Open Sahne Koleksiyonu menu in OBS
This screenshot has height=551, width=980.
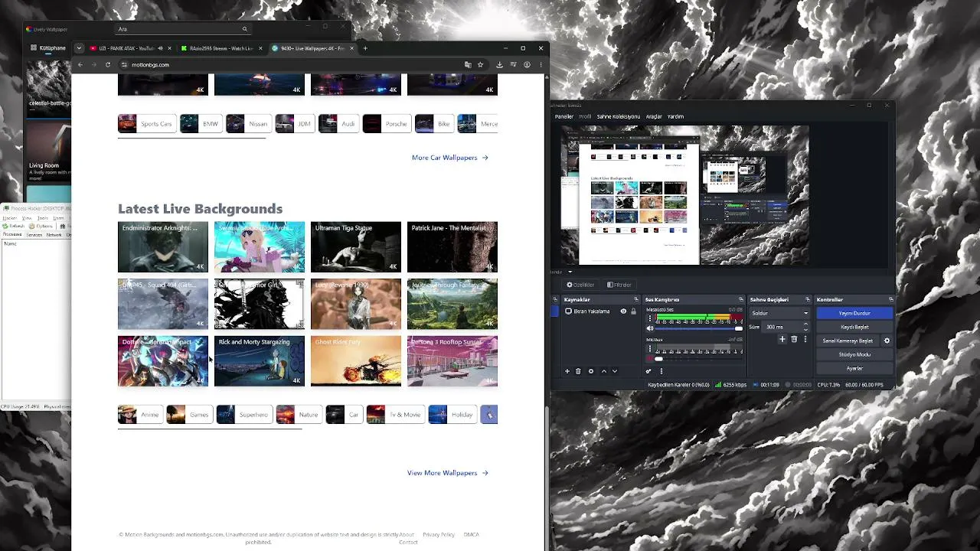618,116
